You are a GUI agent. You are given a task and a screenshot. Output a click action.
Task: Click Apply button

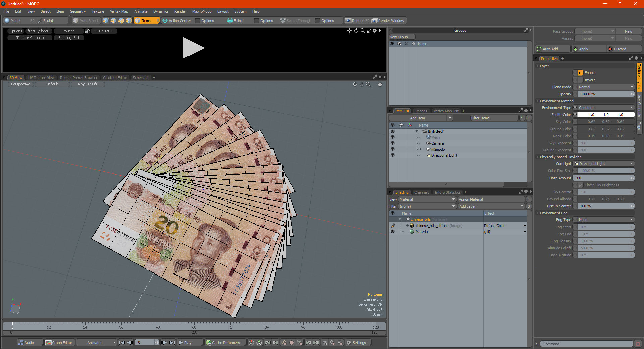coord(588,49)
